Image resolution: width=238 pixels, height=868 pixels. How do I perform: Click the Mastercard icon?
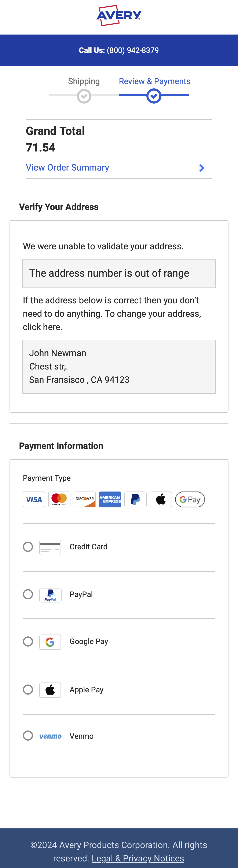[59, 499]
